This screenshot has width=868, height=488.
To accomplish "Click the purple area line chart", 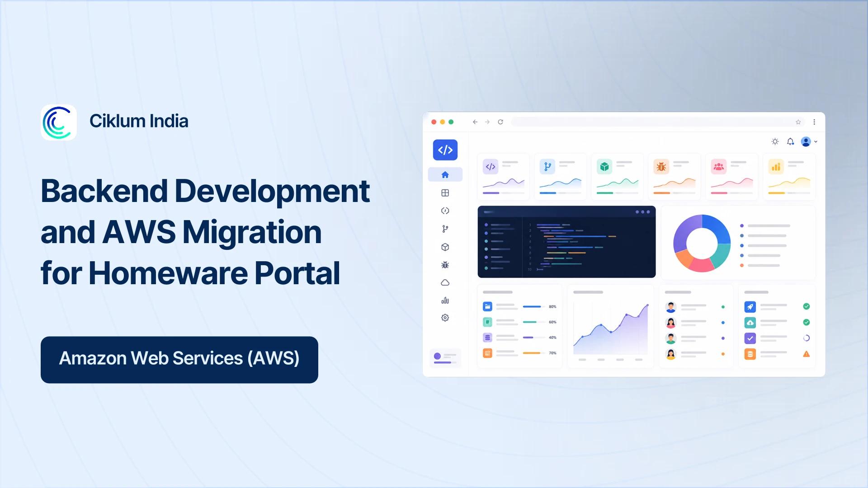I will 611,329.
